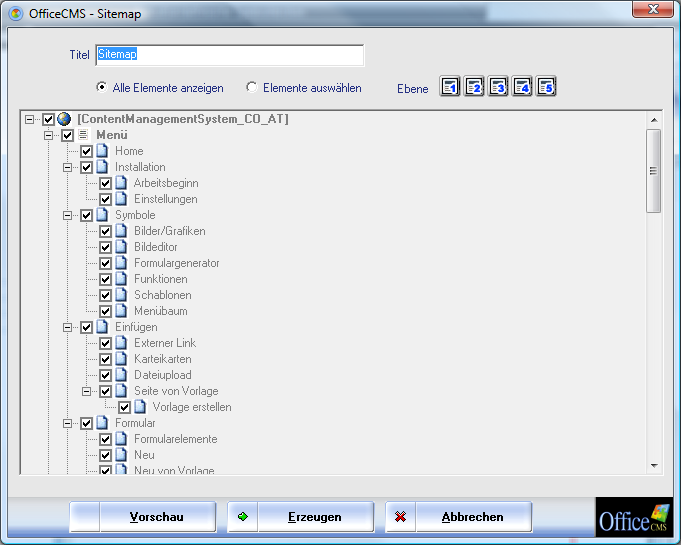Viewport: 681px width, 545px height.
Task: Collapse the ContentManagementSystem_CO_AT root node
Action: 29,119
